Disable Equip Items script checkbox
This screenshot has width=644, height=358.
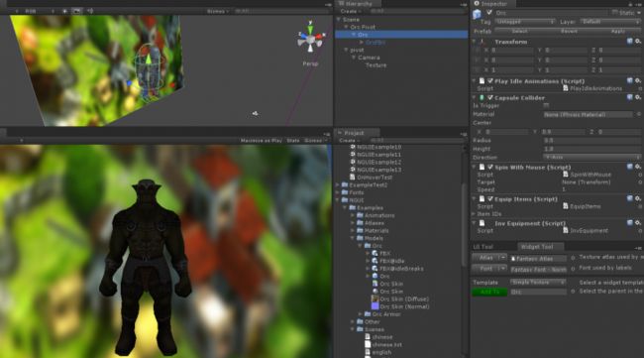490,198
